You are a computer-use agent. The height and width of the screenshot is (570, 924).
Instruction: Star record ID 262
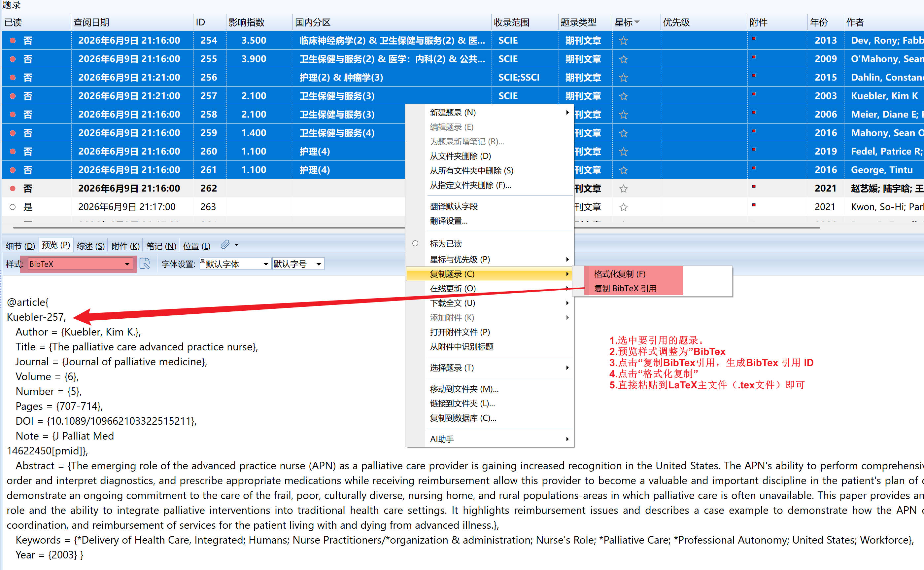point(623,189)
